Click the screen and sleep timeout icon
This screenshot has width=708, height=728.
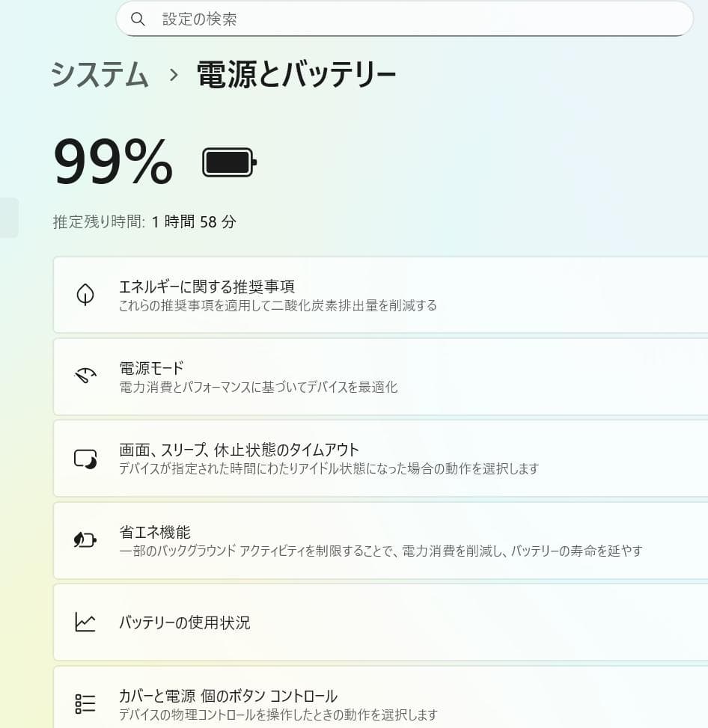pos(85,458)
